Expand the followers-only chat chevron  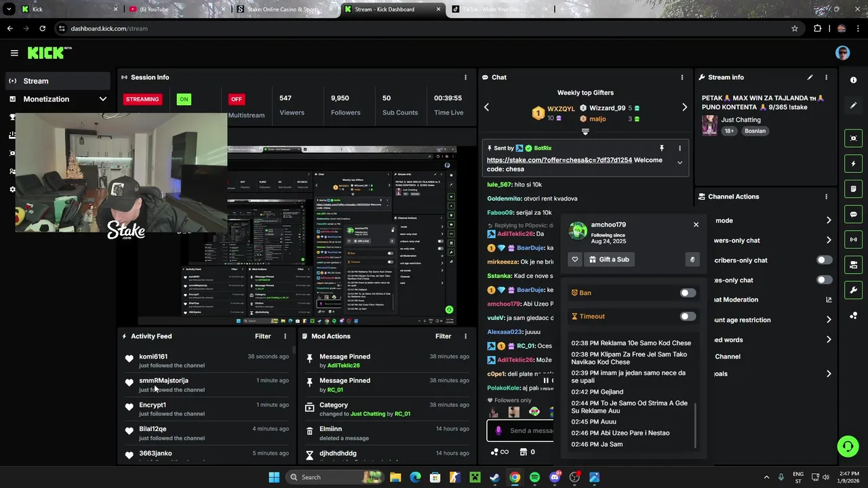pos(828,240)
